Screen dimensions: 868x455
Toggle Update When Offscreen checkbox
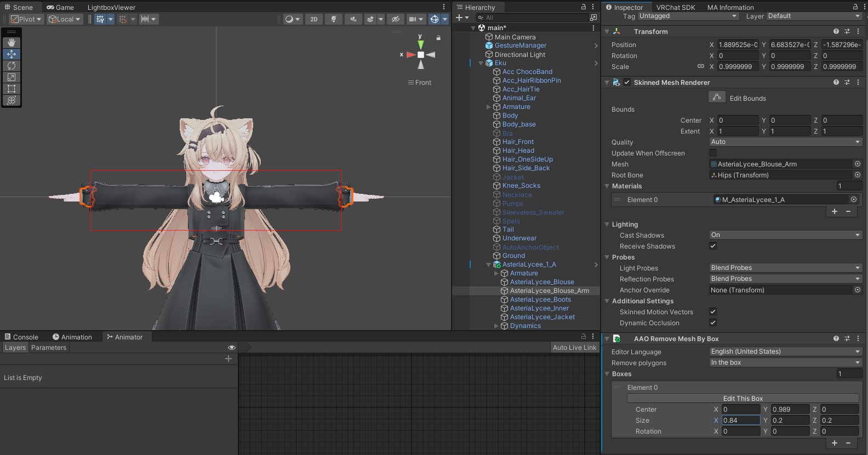[x=713, y=153]
